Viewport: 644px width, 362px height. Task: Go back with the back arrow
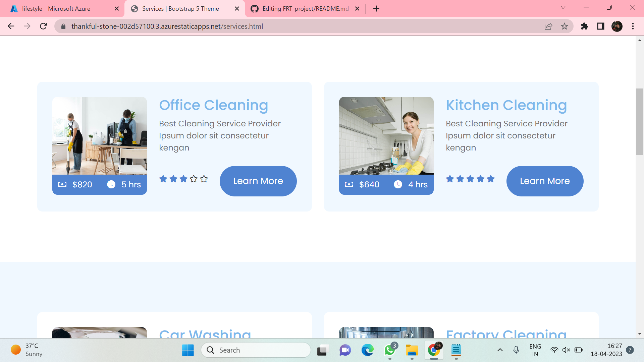click(x=11, y=26)
